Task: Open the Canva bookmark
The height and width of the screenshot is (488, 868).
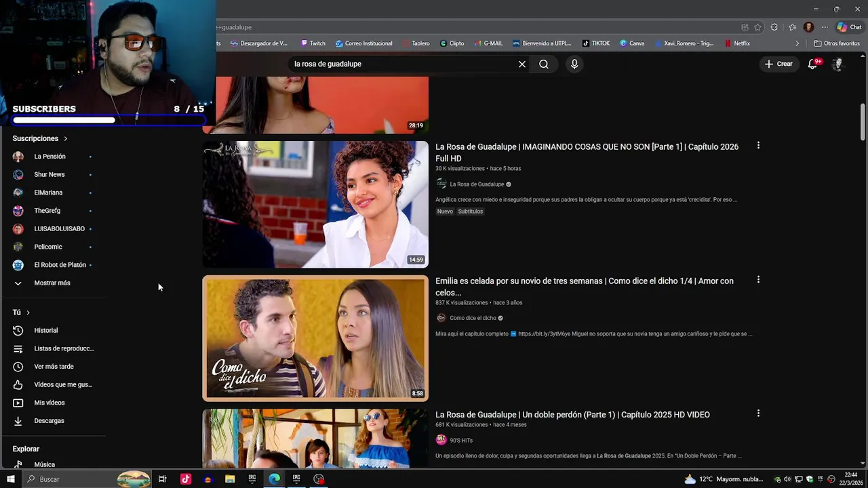Action: [632, 43]
